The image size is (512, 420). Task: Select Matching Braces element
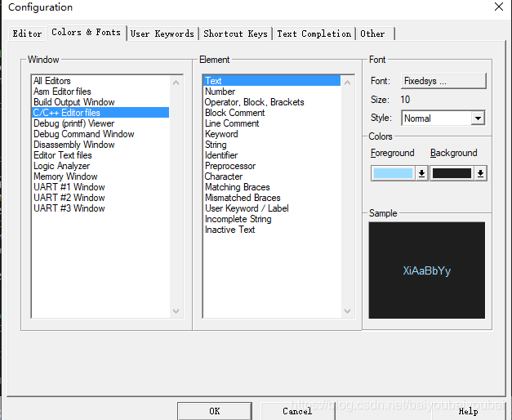272,187
